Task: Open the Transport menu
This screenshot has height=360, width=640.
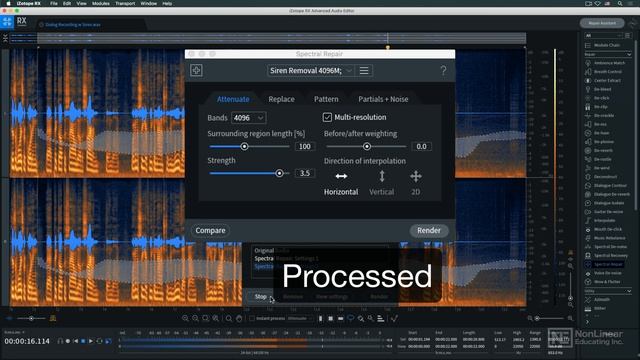Action: [x=125, y=3]
